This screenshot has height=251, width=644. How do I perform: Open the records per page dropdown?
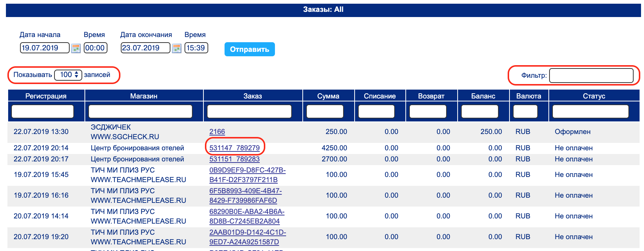click(x=68, y=75)
